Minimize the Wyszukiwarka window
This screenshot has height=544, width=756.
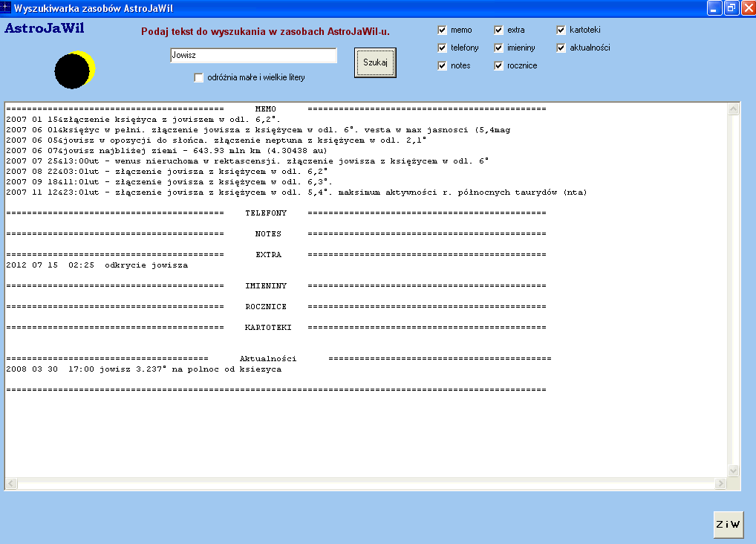click(714, 8)
